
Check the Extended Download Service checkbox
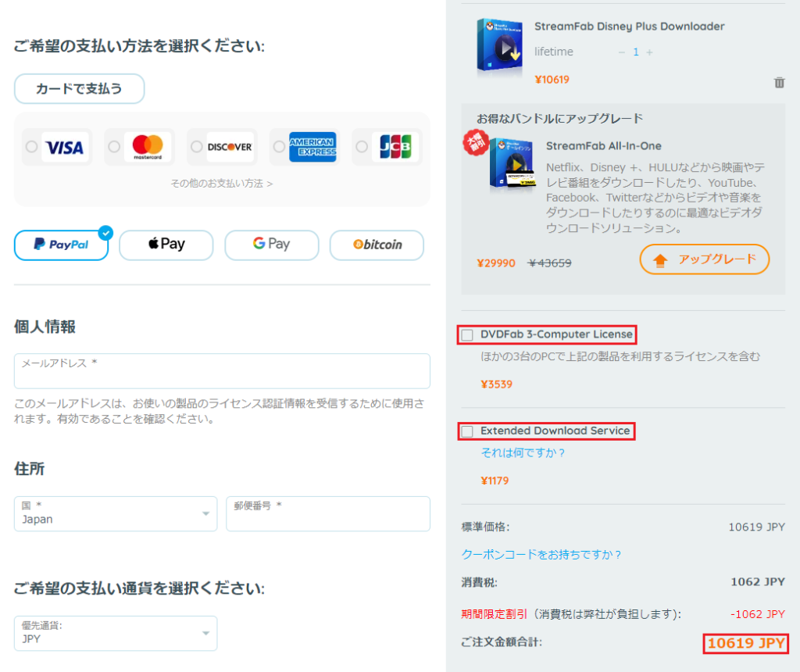tap(467, 431)
